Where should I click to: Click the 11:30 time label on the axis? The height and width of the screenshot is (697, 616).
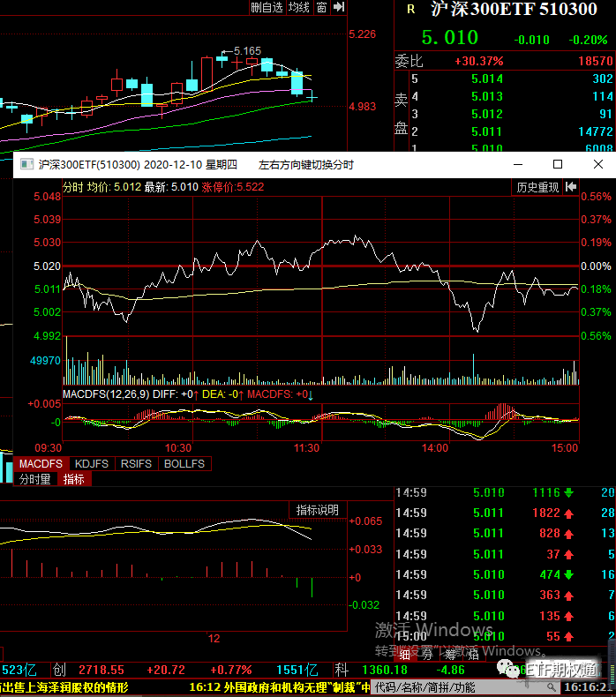tap(306, 447)
